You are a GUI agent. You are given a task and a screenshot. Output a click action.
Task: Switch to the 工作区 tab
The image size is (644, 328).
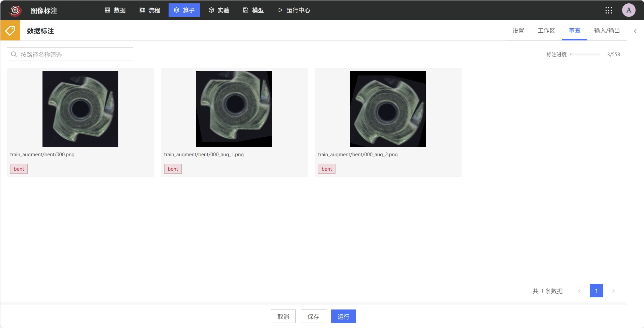546,31
